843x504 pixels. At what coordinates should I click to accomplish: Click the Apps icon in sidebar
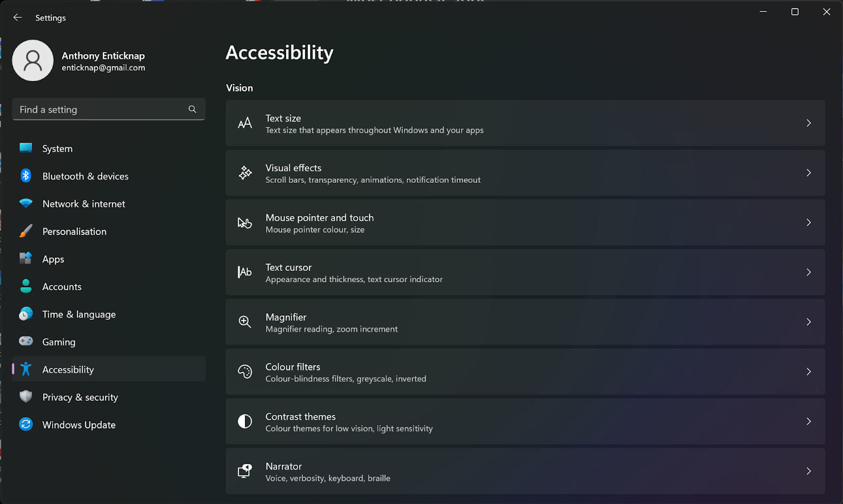(26, 258)
